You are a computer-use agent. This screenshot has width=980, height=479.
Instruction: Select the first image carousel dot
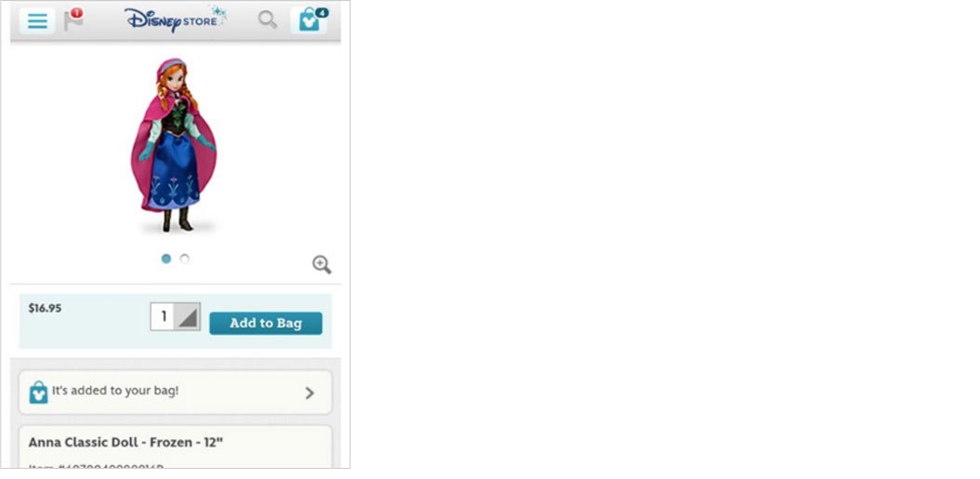[166, 259]
